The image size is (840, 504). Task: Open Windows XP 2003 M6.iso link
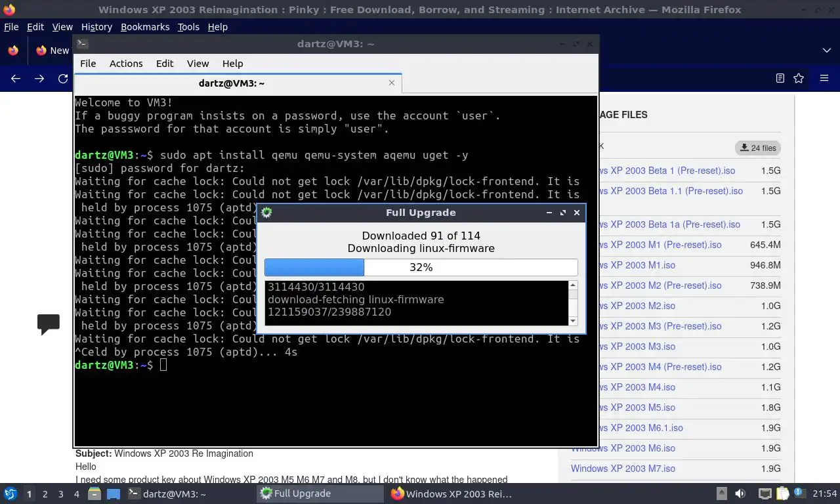[x=623, y=448]
